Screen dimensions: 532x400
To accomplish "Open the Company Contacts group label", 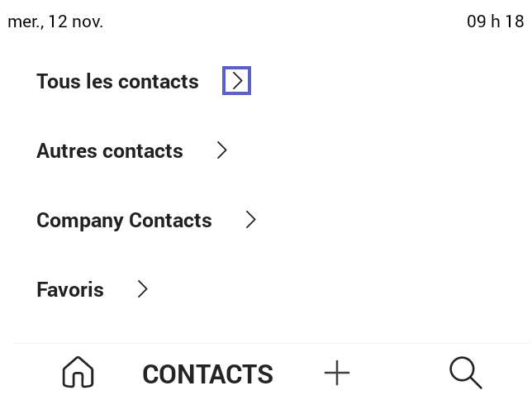I will point(124,221).
